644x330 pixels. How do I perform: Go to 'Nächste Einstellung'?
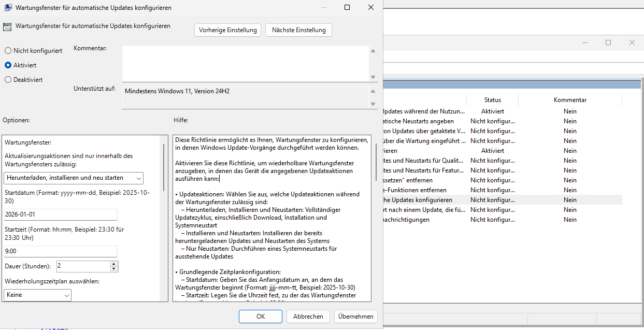(298, 30)
